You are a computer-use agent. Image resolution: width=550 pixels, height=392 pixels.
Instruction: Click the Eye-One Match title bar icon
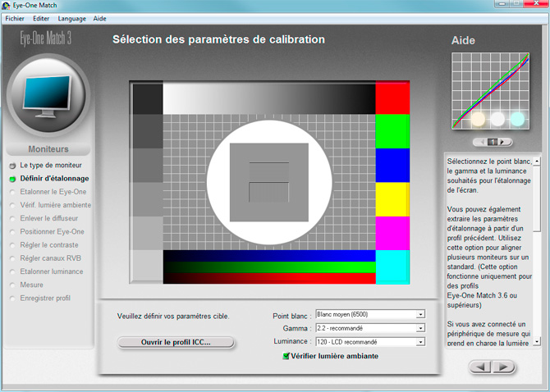(6, 6)
